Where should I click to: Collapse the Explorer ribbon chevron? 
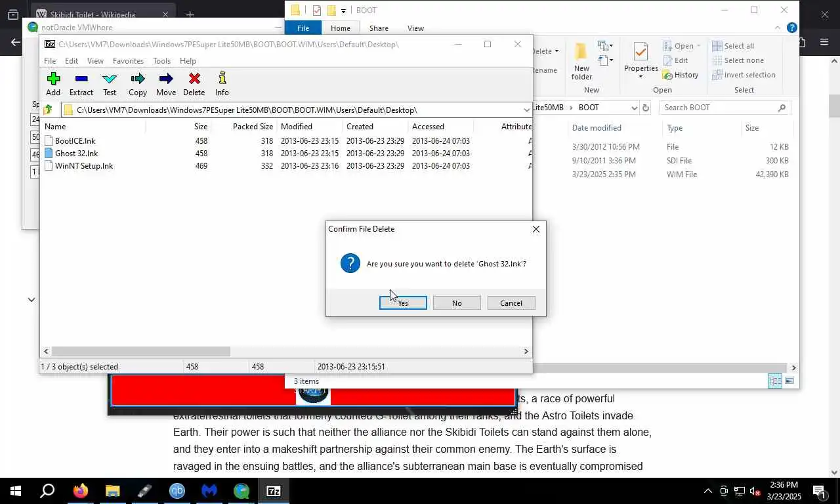click(778, 28)
